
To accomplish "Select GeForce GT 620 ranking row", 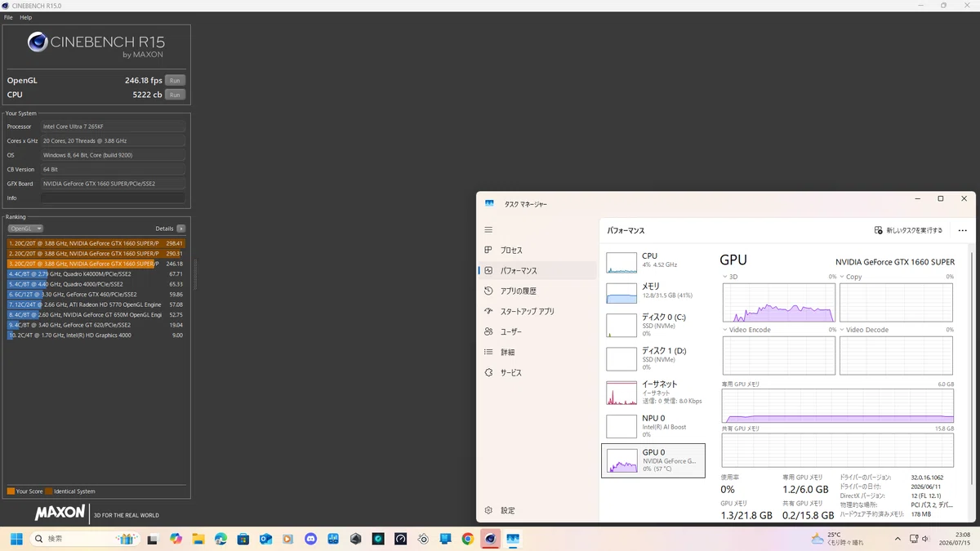I will click(96, 325).
